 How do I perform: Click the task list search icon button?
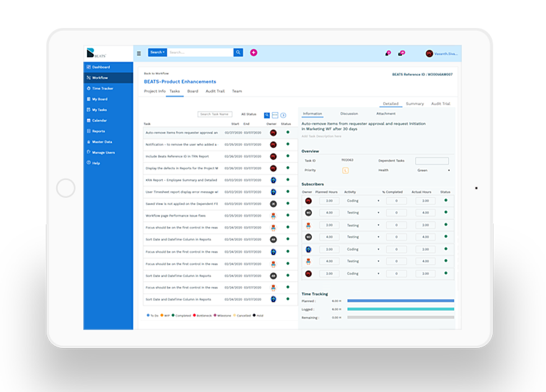pos(267,115)
